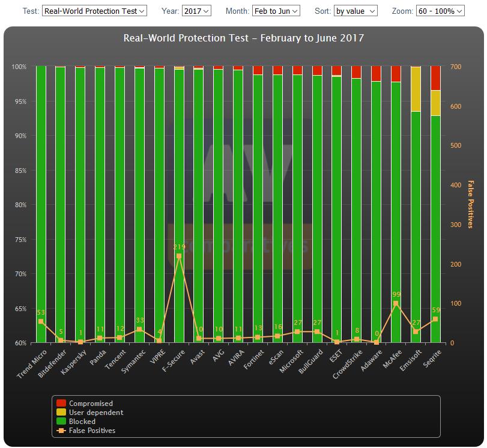Viewport: 487px width, 448px height.
Task: Click the Seqrite red compromised segment
Action: 435,78
